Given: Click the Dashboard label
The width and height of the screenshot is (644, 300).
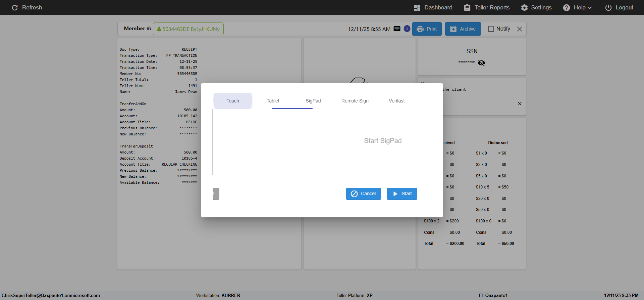Looking at the screenshot, I should [438, 7].
